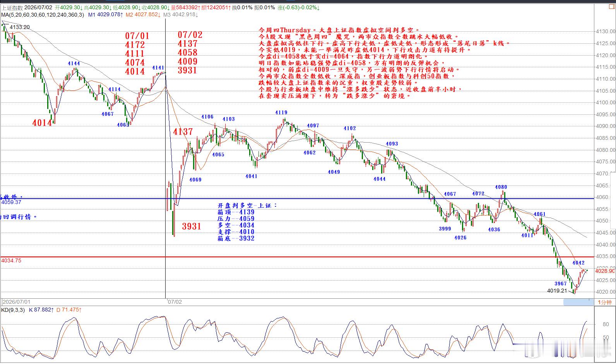The width and height of the screenshot is (616, 364).
Task: Click the blue 4114 label
Action: [114, 89]
